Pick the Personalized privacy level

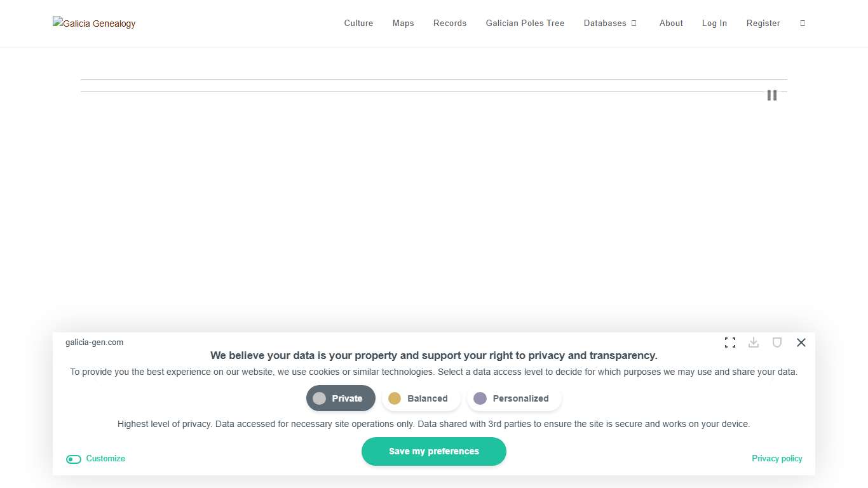pyautogui.click(x=513, y=398)
